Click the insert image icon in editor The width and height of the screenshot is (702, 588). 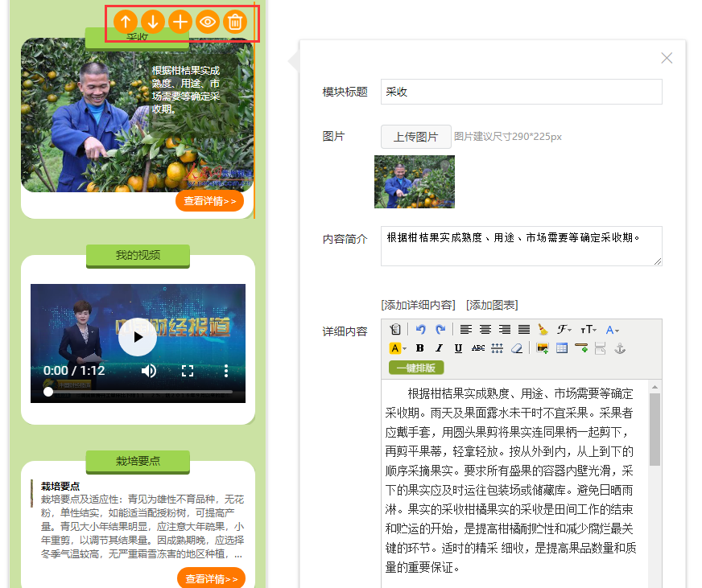click(543, 348)
